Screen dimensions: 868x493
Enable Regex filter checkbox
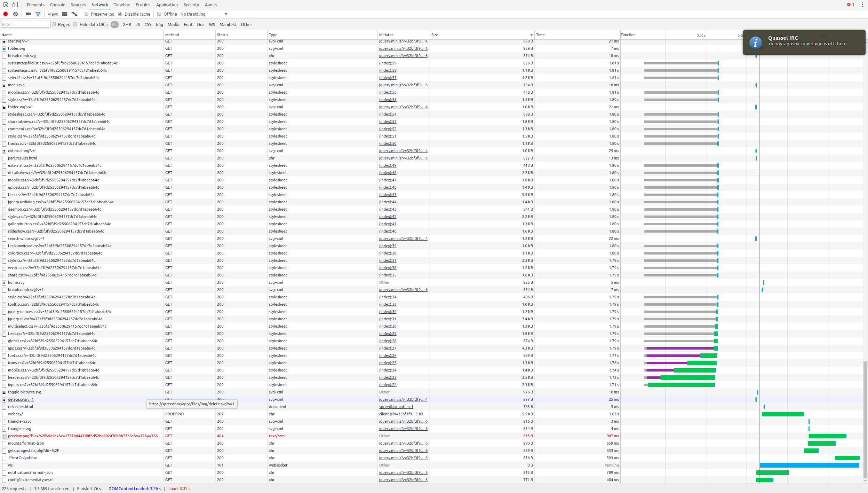pyautogui.click(x=54, y=24)
